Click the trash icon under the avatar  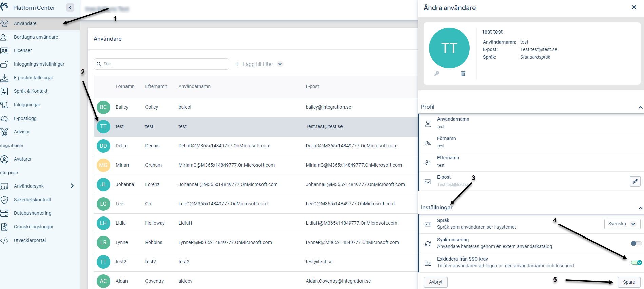coord(463,74)
